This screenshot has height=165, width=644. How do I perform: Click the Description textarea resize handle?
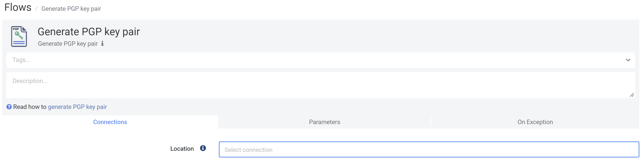pos(632,95)
